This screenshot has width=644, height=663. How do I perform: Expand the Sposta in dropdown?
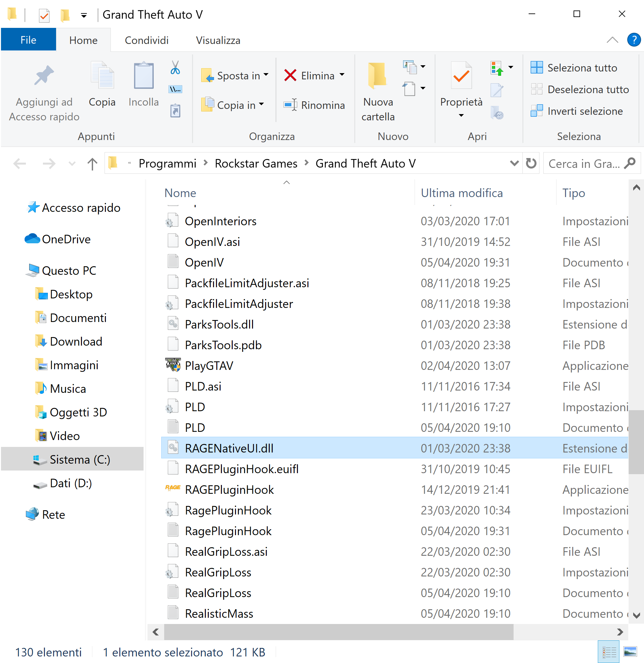coord(266,75)
